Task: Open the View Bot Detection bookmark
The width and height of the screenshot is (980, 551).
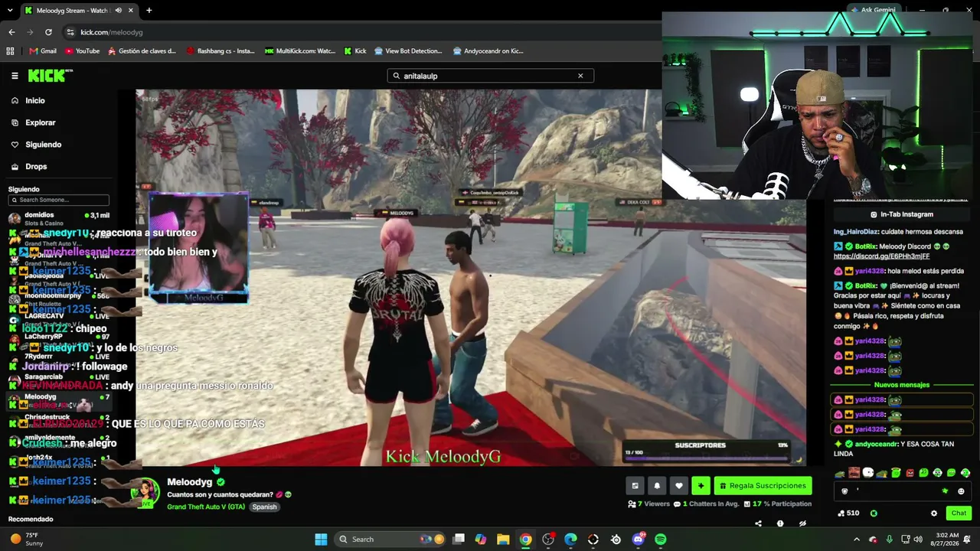Action: 408,51
